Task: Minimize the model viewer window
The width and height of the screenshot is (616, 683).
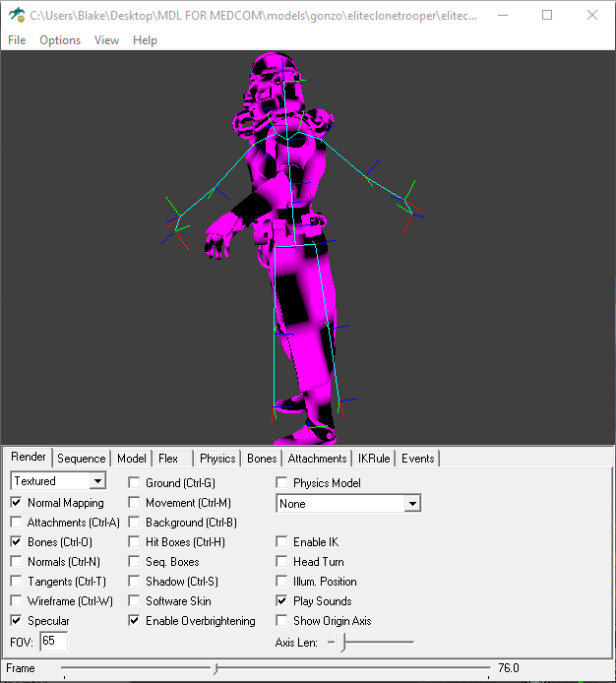Action: point(503,15)
